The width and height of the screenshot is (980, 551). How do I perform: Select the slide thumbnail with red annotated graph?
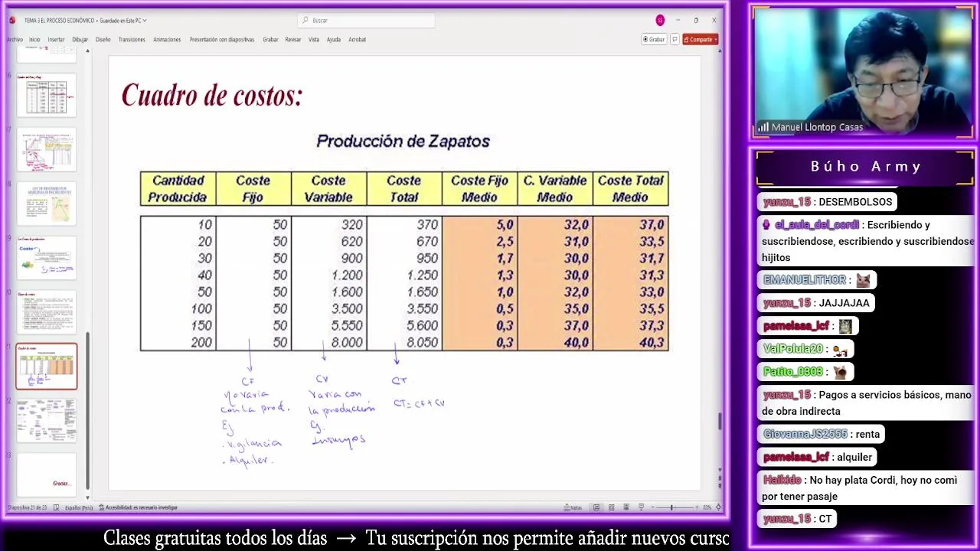[47, 148]
